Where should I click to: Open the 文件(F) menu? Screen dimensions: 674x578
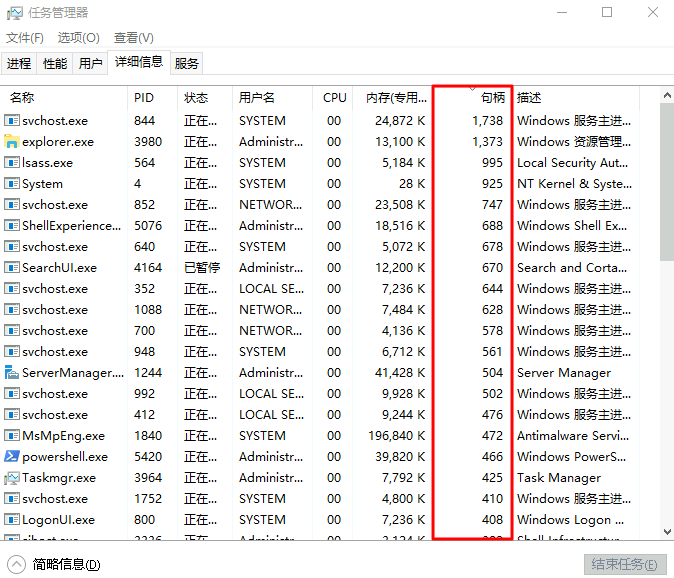(x=25, y=38)
